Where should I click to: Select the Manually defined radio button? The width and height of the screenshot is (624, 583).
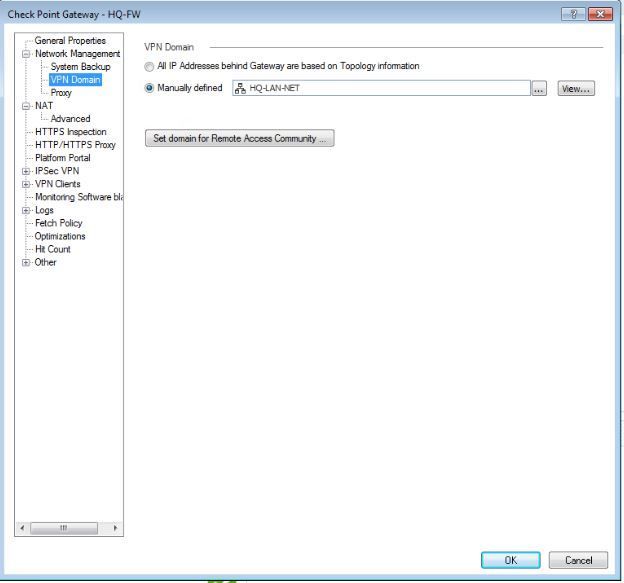(150, 89)
